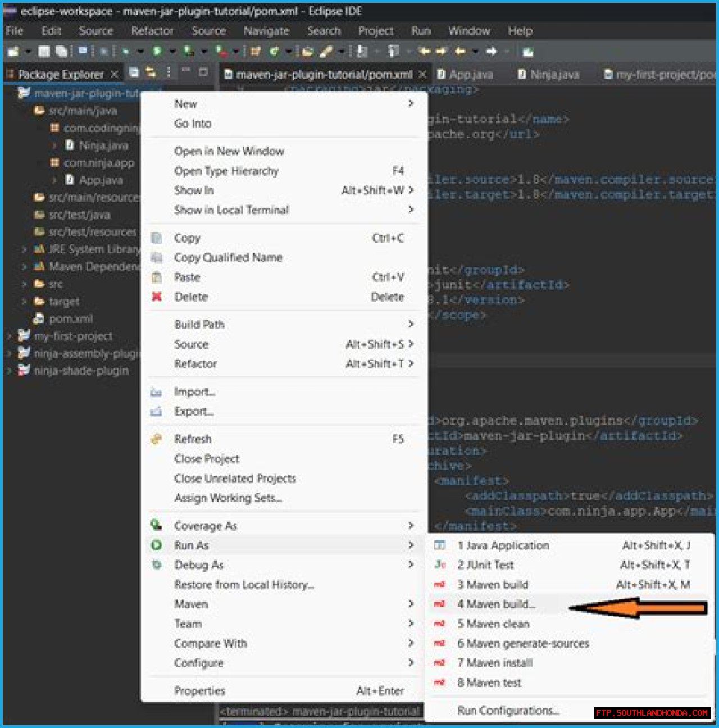
Task: Expand the my-first-project tree node
Action: [x=9, y=336]
